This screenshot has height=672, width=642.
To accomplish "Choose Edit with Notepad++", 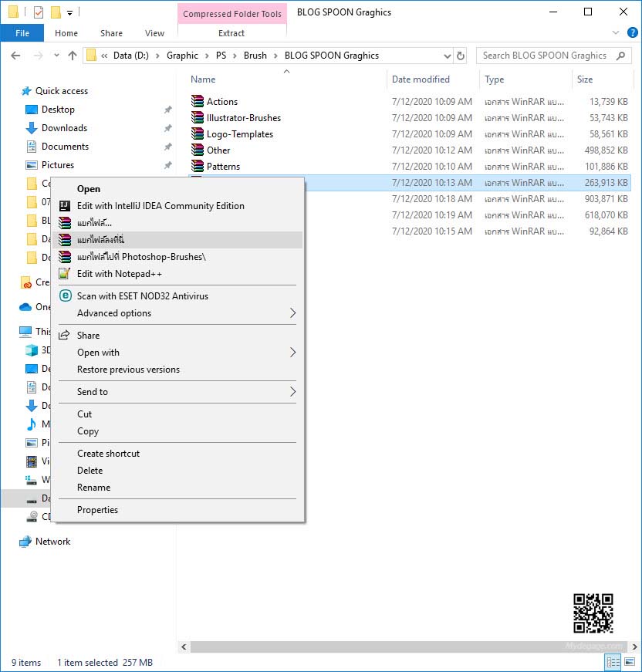I will [x=177, y=273].
